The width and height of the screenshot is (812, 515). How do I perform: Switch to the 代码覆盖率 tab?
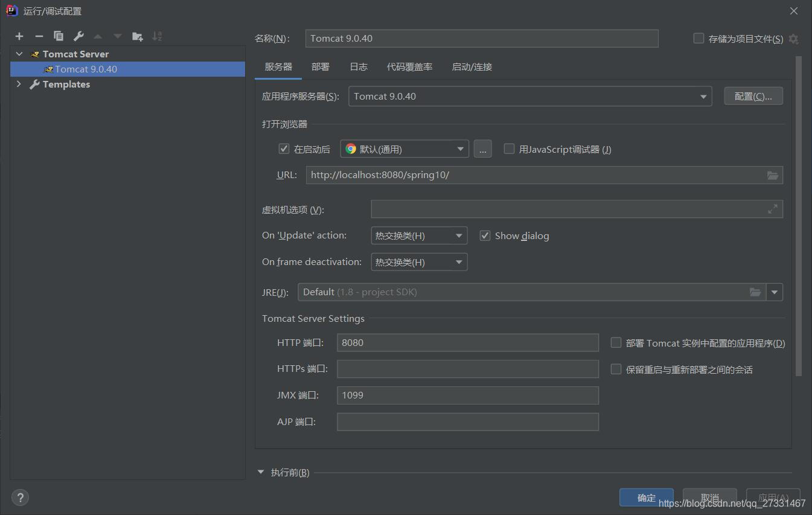(409, 67)
